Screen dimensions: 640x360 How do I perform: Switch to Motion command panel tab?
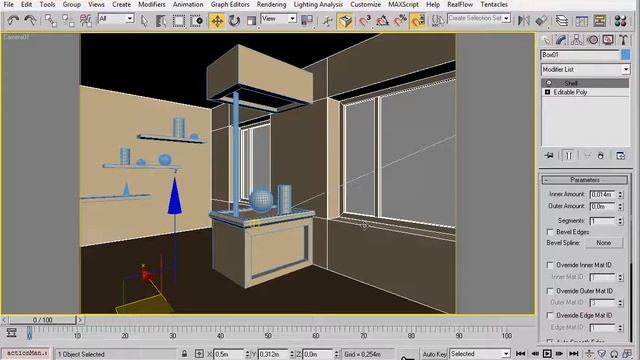pos(593,40)
